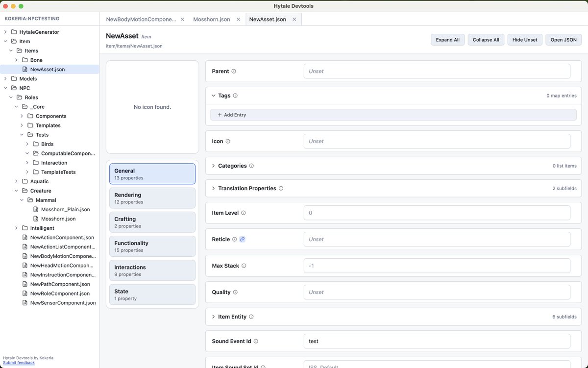Click the Sound Event Id field
This screenshot has height=368, width=588.
[x=437, y=341]
